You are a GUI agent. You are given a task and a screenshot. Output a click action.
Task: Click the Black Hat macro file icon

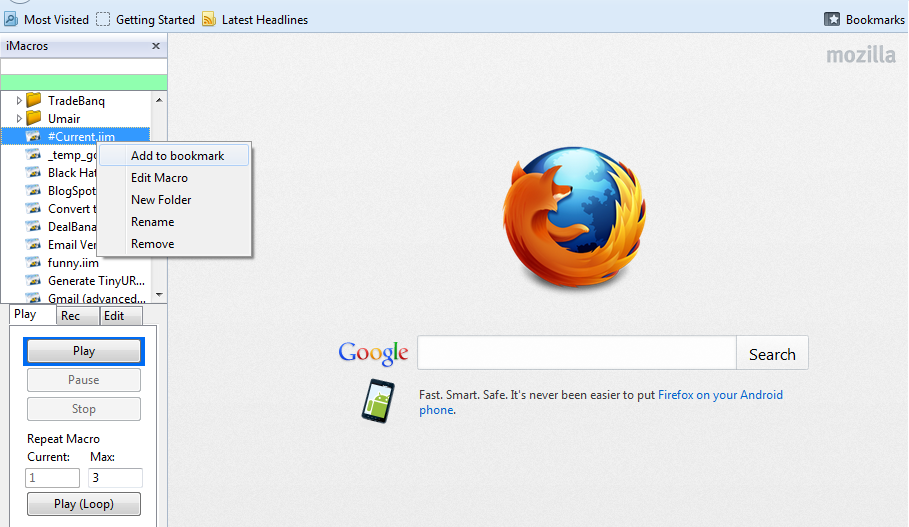tap(34, 172)
